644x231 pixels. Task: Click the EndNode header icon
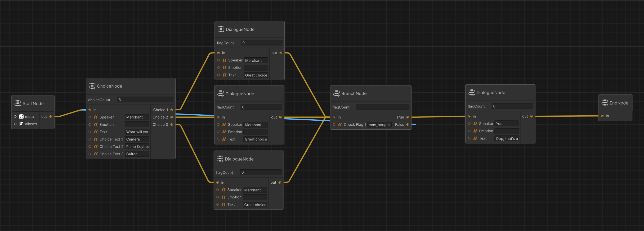[605, 103]
